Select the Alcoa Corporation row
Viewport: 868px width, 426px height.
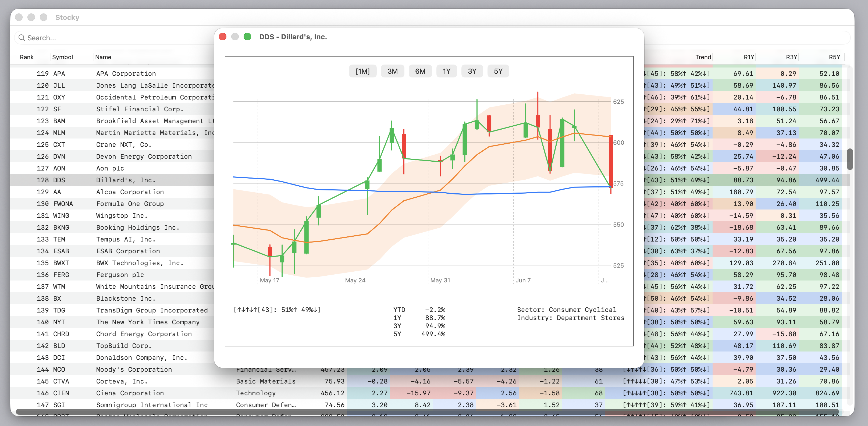(x=112, y=192)
